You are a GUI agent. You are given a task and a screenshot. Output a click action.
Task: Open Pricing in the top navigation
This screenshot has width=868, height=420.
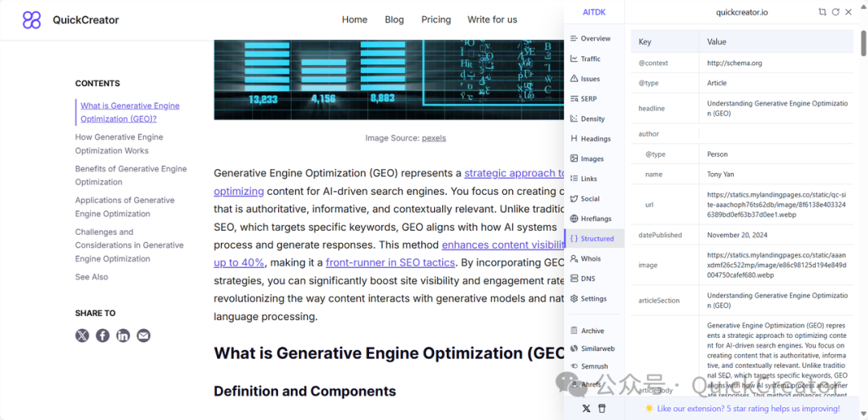[436, 19]
